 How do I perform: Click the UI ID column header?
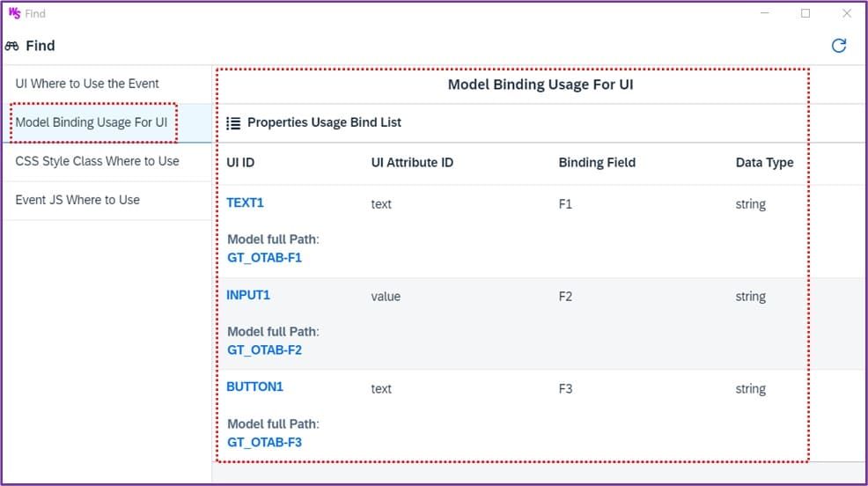pos(240,162)
